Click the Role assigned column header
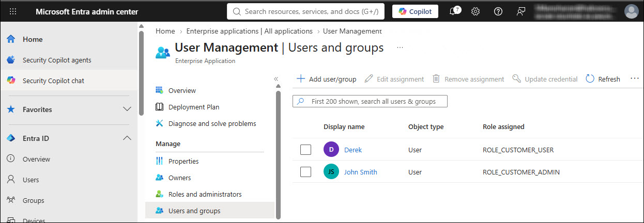 (503, 126)
